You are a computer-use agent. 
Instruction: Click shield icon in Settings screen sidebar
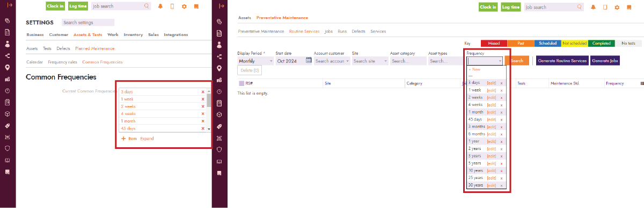click(x=8, y=149)
